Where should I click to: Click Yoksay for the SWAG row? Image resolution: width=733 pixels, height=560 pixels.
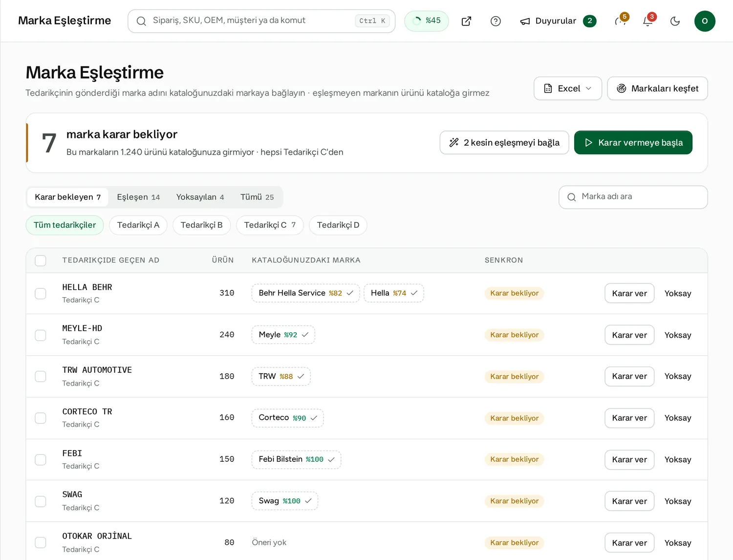(x=678, y=501)
